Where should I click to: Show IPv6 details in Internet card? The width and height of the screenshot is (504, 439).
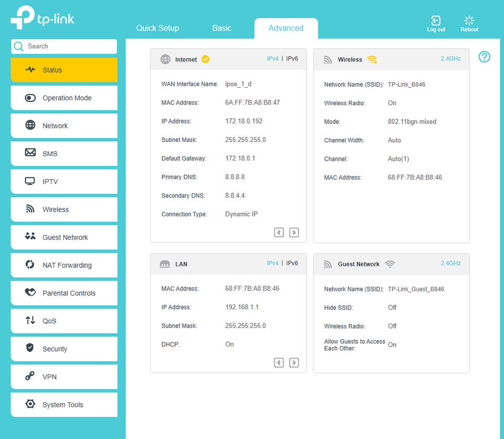(x=292, y=58)
